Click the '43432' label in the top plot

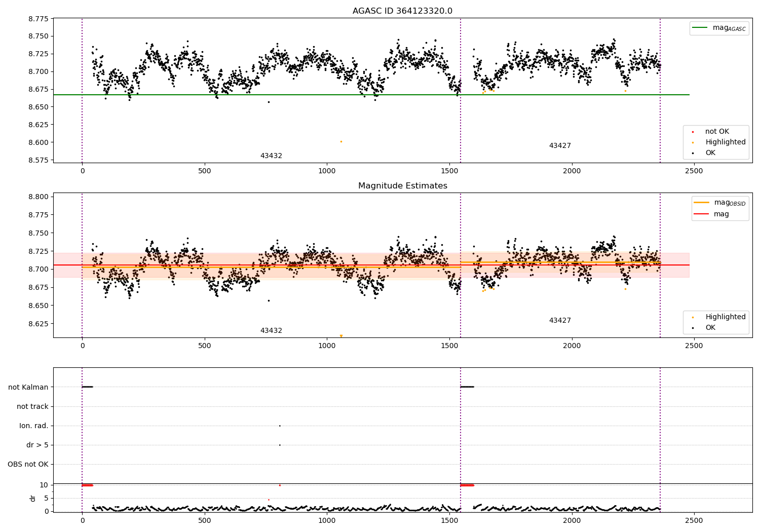coord(271,156)
